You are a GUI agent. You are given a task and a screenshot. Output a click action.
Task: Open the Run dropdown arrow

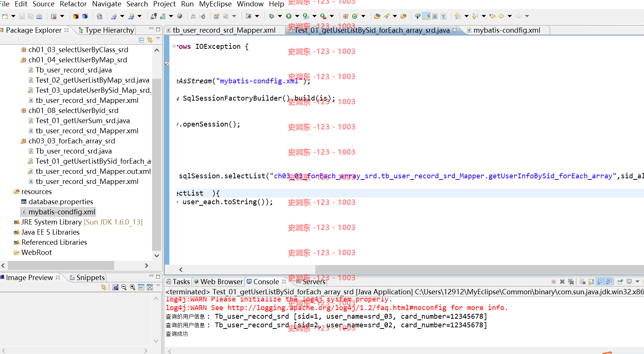point(297,16)
